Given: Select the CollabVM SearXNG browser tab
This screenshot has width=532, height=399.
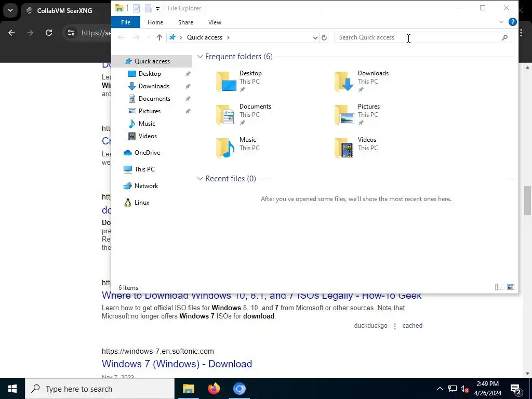Looking at the screenshot, I should click(x=64, y=10).
